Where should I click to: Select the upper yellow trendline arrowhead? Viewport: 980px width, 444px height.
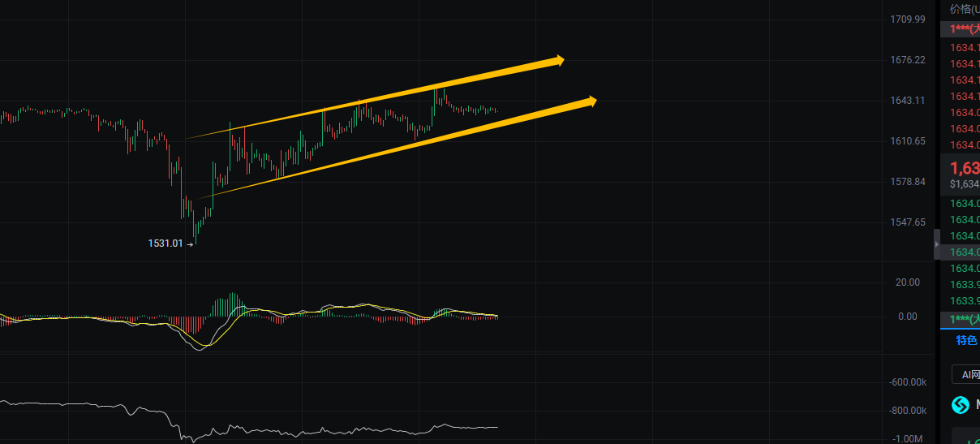coord(557,60)
